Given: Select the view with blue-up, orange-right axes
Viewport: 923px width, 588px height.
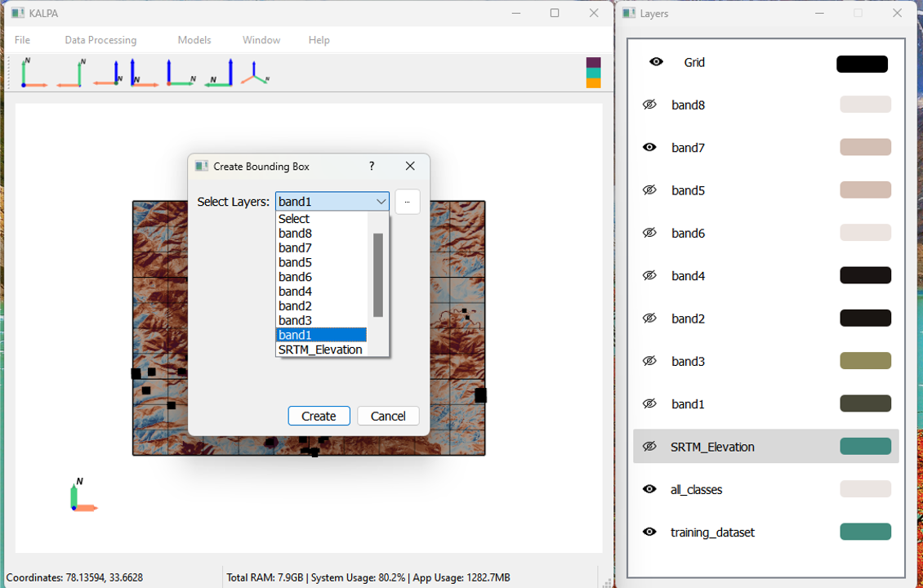Looking at the screenshot, I should tap(145, 73).
